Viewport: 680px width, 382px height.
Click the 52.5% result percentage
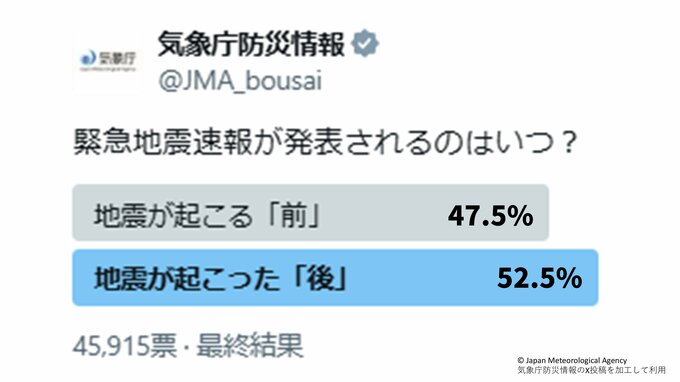point(539,278)
